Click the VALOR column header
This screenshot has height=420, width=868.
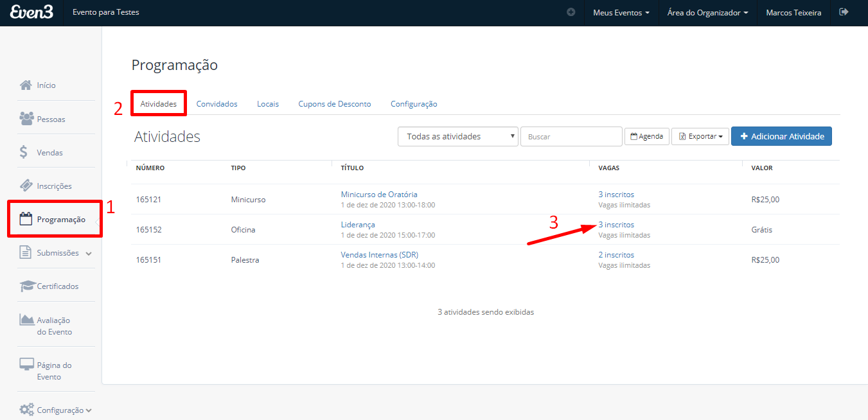click(762, 168)
